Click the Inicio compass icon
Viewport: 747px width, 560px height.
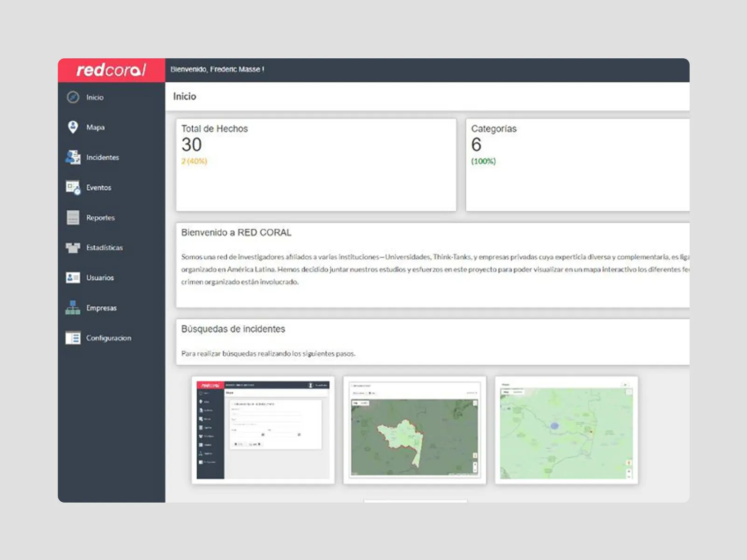click(73, 97)
